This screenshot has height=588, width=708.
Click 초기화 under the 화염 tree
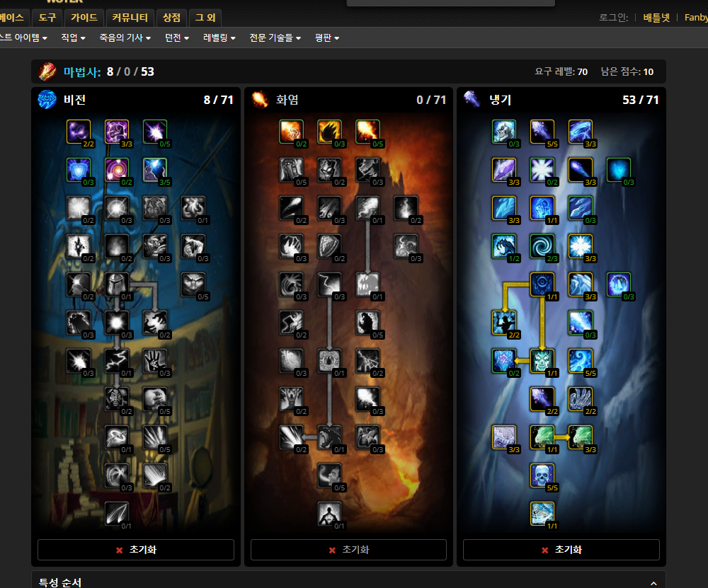tap(348, 550)
